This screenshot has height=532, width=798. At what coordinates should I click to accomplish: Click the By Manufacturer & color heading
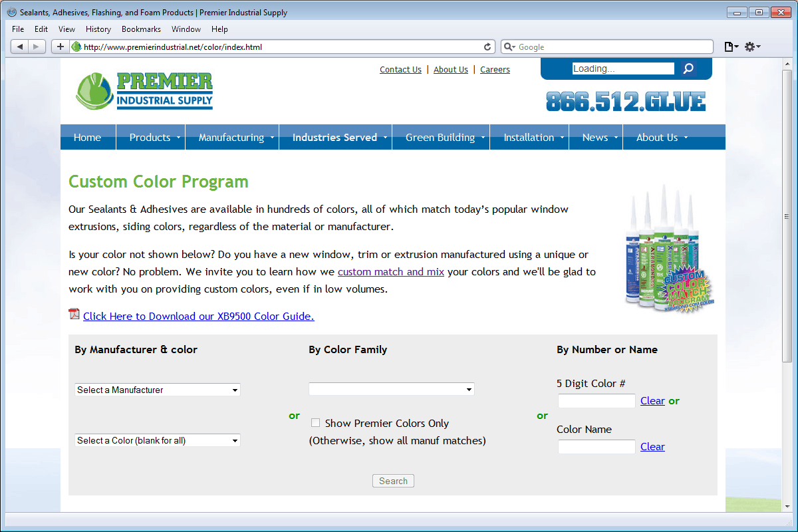click(136, 349)
